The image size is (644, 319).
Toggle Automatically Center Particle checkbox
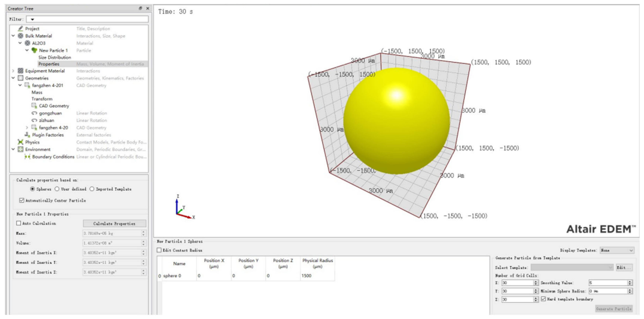22,200
